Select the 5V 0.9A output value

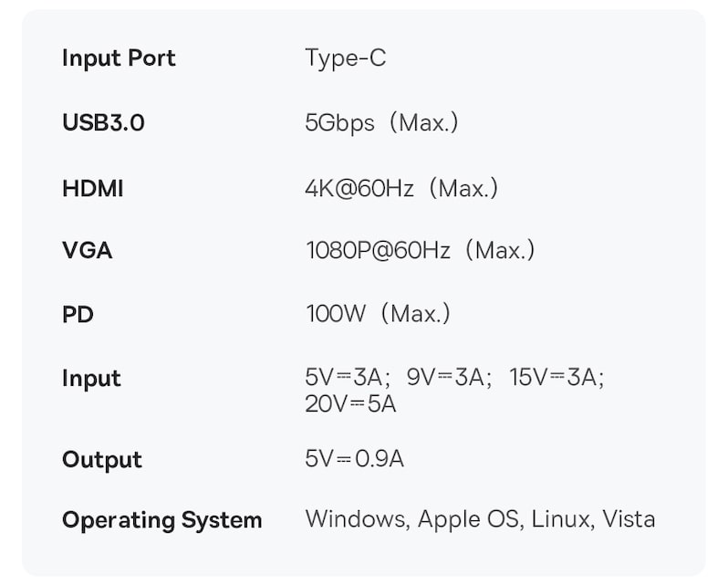click(x=354, y=459)
